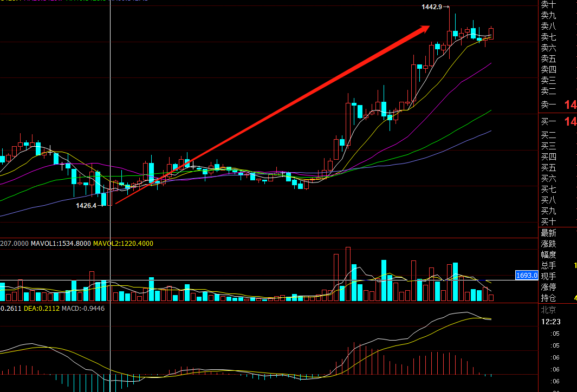Image resolution: width=577 pixels, height=392 pixels.
Task: Click the 1426.4 low price marker
Action: [x=86, y=206]
